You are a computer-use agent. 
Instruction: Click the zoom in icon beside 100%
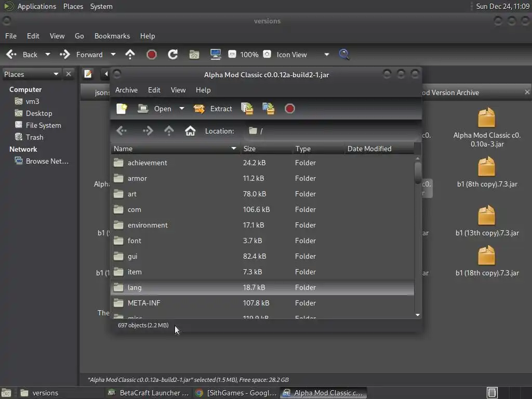267,54
